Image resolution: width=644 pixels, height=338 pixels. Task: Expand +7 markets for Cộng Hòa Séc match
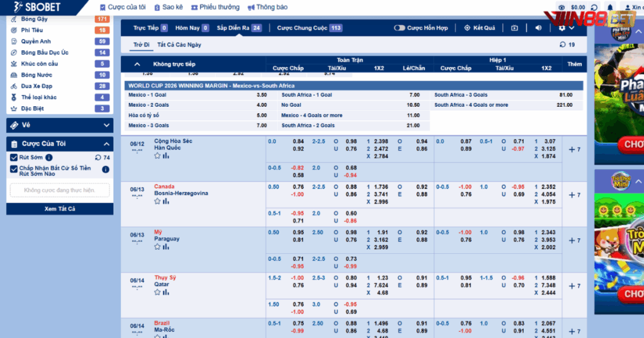coord(574,150)
